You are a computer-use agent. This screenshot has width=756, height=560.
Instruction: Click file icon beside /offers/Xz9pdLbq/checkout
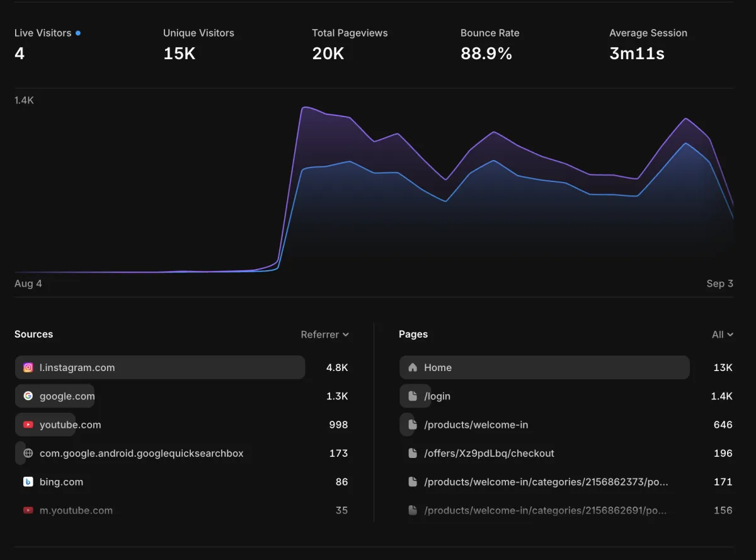[x=413, y=454]
